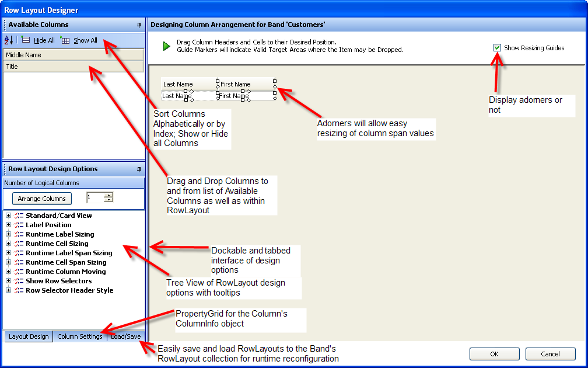Select the Runtime Cell Sizing tree item

click(x=57, y=244)
